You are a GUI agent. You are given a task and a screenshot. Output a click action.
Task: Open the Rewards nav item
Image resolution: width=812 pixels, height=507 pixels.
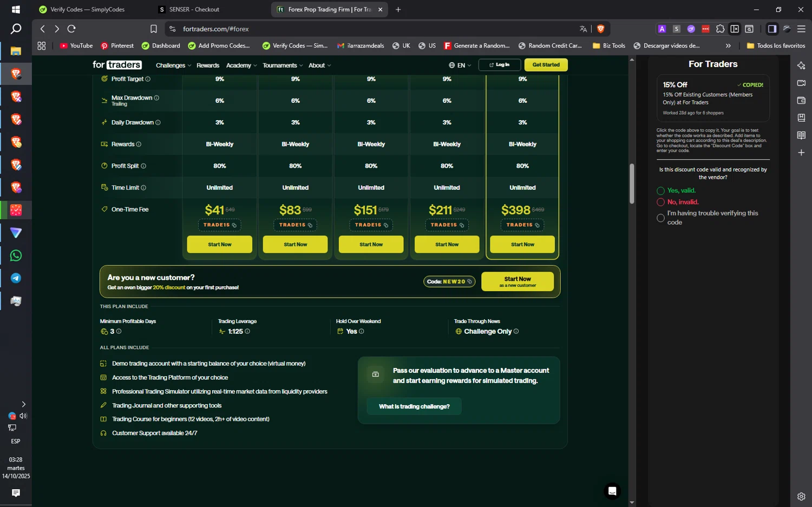208,65
